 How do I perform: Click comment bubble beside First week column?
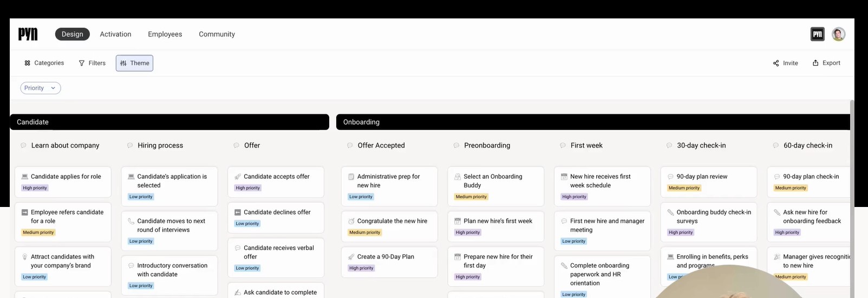pyautogui.click(x=563, y=145)
